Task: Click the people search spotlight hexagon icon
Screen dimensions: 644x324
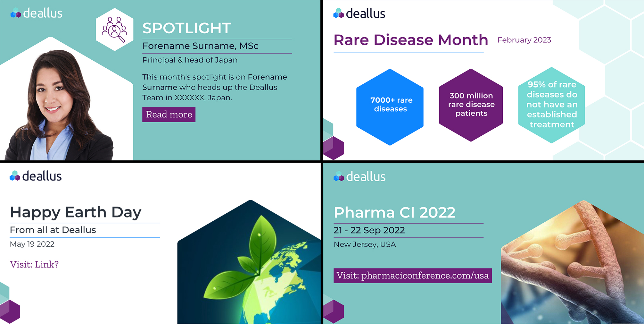Action: (115, 30)
